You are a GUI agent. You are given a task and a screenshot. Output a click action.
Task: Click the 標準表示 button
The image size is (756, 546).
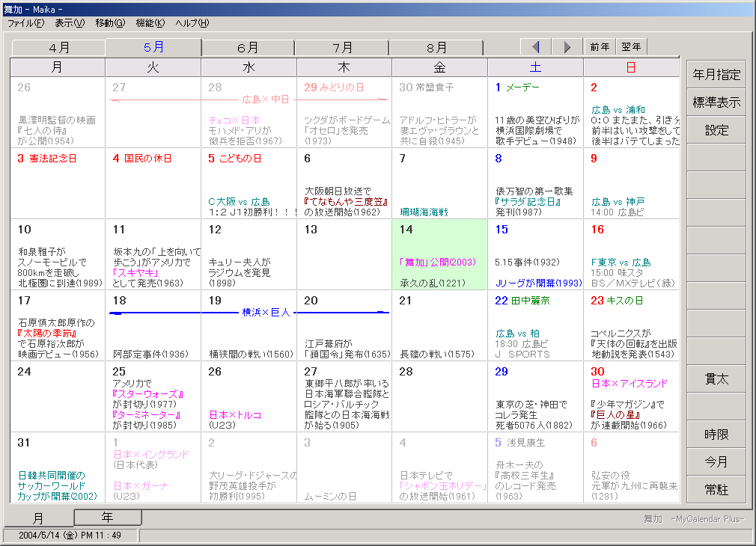pyautogui.click(x=716, y=102)
